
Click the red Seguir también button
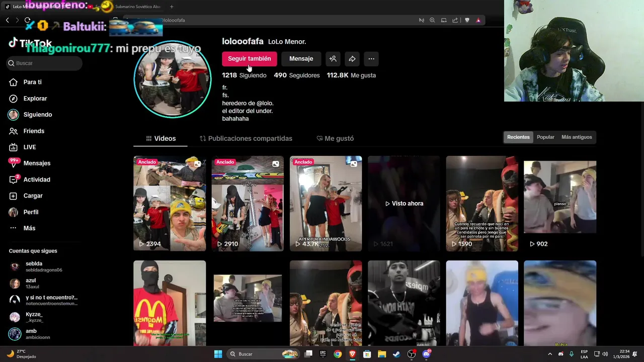coord(250,59)
